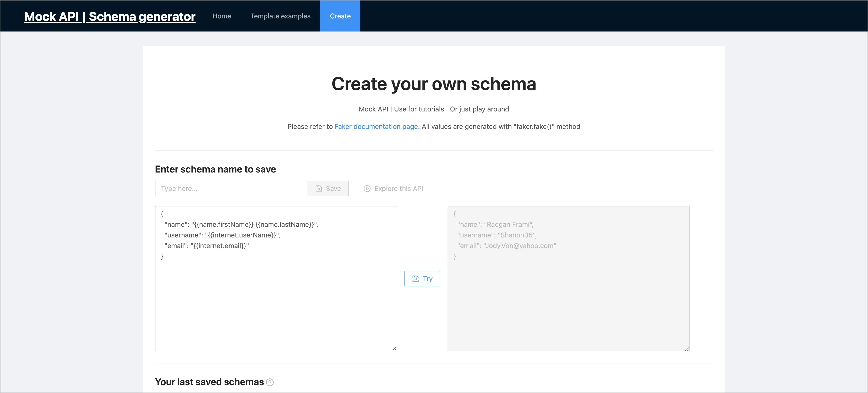Click the schema name input field
The width and height of the screenshot is (868, 393).
click(227, 189)
